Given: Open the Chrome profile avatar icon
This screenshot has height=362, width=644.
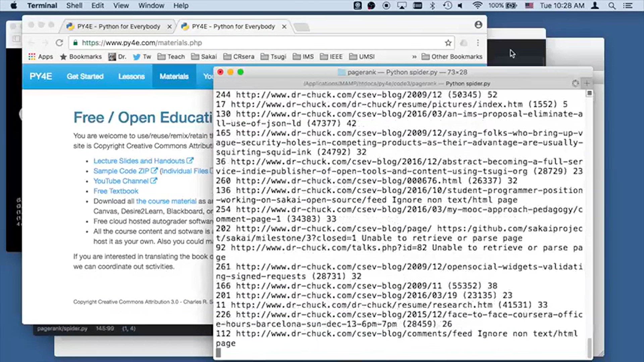Looking at the screenshot, I should click(478, 25).
